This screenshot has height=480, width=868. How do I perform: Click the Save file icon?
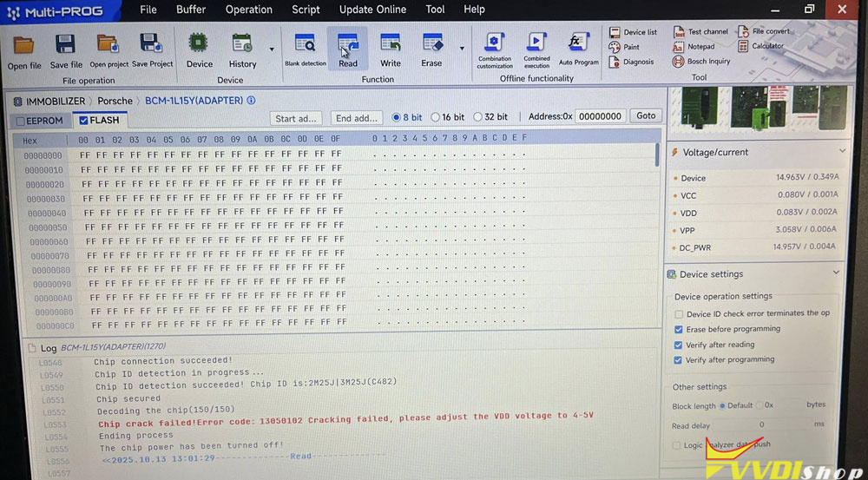tap(65, 45)
